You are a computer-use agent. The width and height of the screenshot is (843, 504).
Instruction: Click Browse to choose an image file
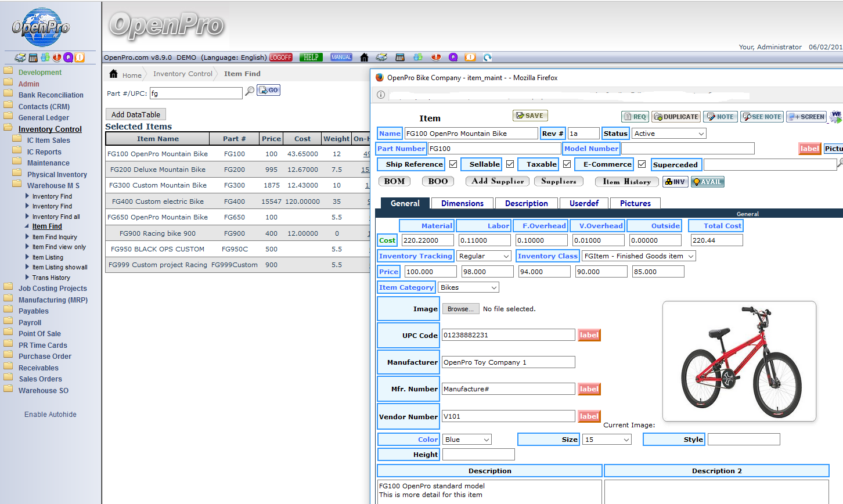[461, 309]
